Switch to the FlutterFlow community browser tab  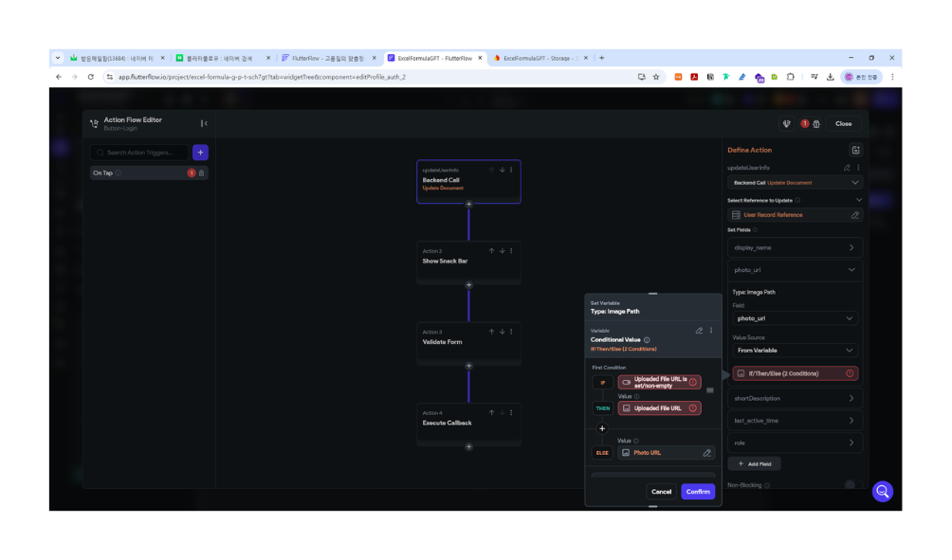tap(328, 58)
